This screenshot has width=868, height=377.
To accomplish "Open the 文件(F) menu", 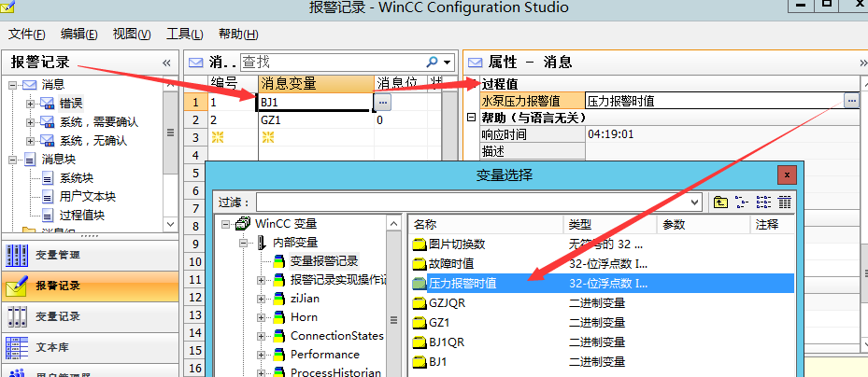I will point(26,34).
